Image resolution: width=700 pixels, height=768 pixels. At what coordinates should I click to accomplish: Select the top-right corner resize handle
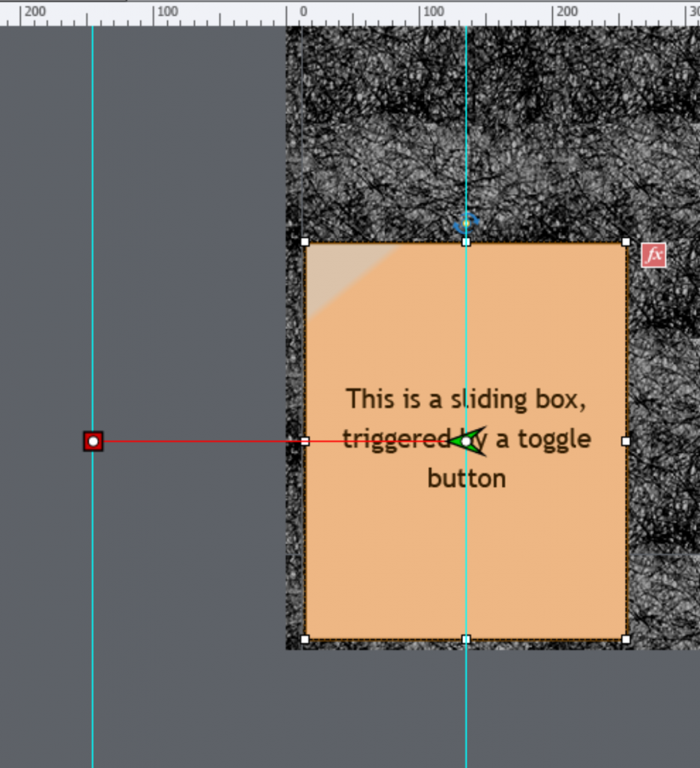625,241
